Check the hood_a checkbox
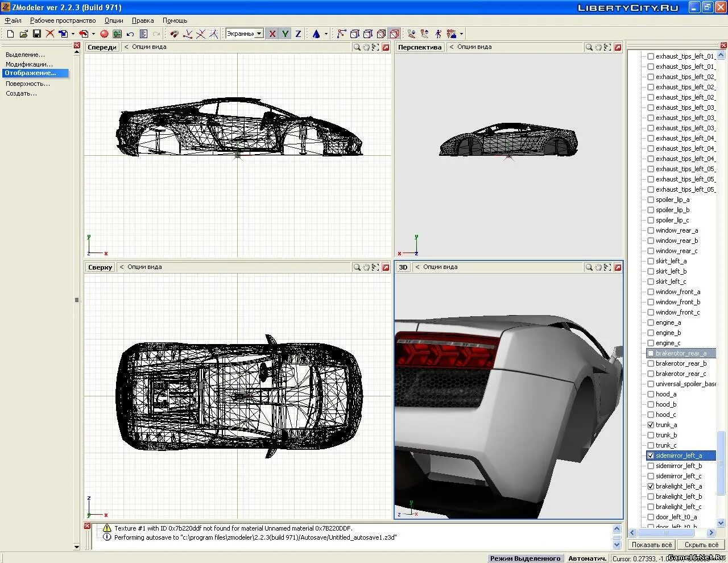728x563 pixels. point(651,394)
